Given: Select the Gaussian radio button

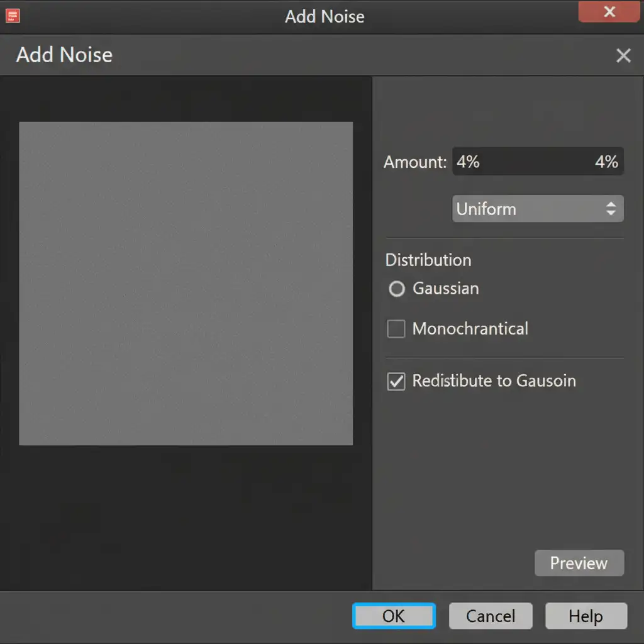Looking at the screenshot, I should pyautogui.click(x=397, y=289).
